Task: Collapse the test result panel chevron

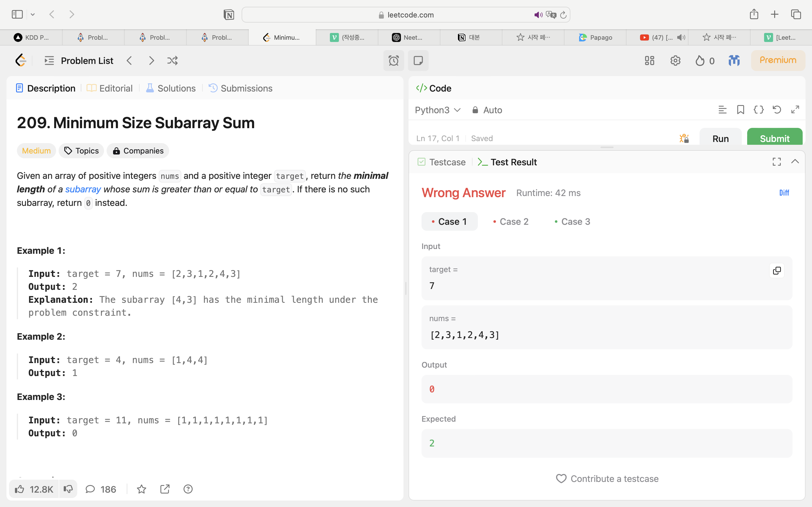Action: 795,162
